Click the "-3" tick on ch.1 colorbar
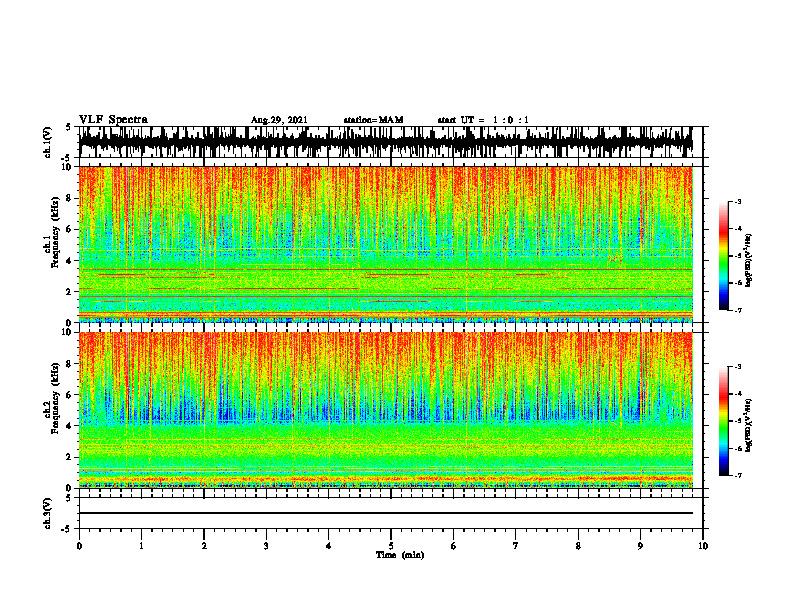The image size is (792, 612). click(738, 202)
